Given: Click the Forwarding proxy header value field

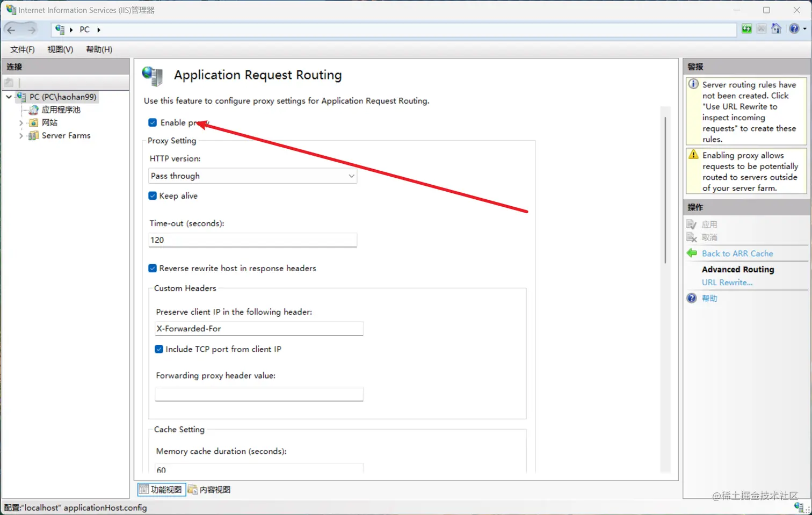Looking at the screenshot, I should 259,394.
